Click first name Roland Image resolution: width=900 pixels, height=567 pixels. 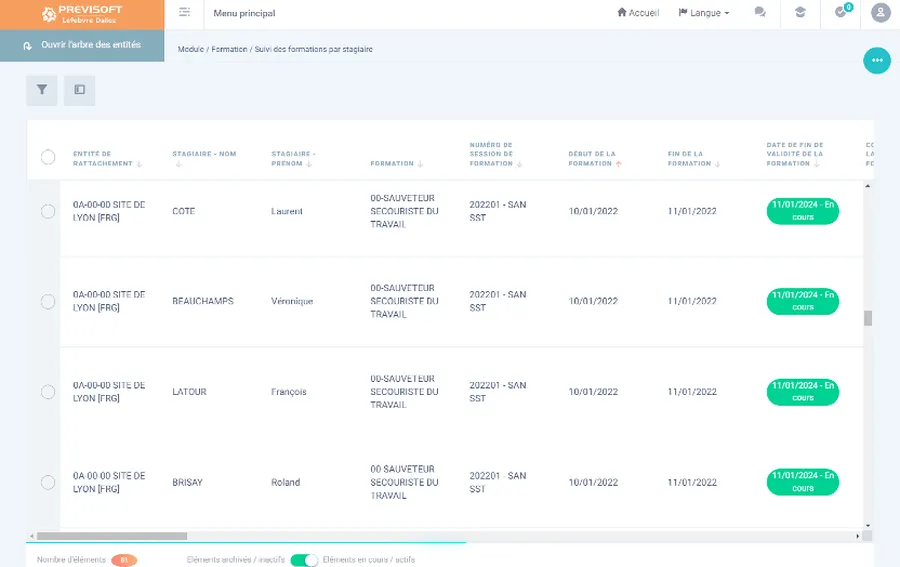pos(285,483)
